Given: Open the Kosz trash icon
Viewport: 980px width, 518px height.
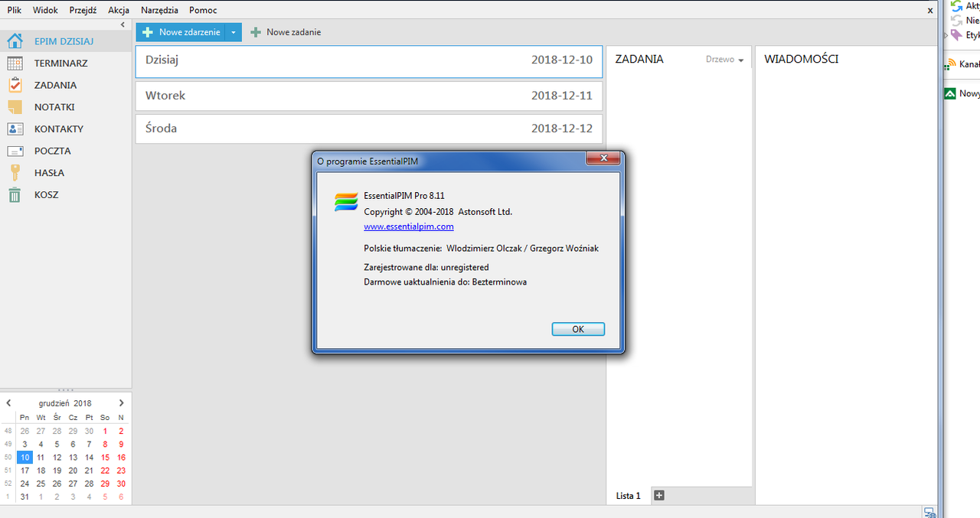Looking at the screenshot, I should (x=15, y=195).
